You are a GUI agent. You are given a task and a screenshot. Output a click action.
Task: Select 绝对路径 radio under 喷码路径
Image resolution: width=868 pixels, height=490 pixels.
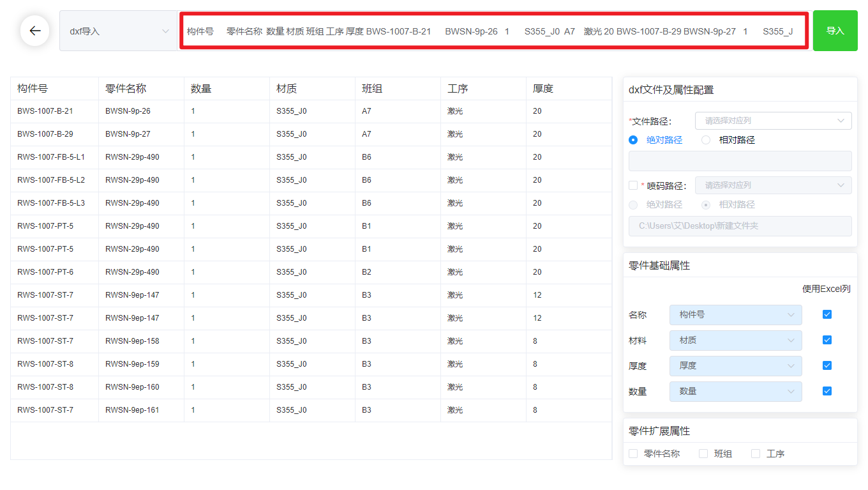click(x=633, y=205)
